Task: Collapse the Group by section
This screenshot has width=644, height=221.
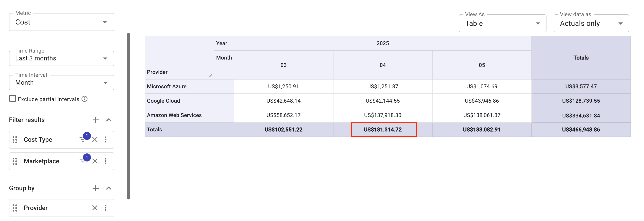Action: 109,188
